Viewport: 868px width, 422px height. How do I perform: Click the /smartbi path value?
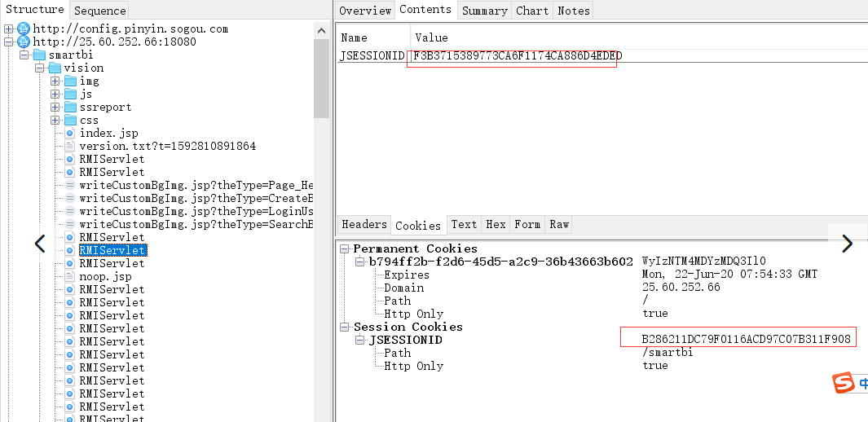click(x=668, y=352)
